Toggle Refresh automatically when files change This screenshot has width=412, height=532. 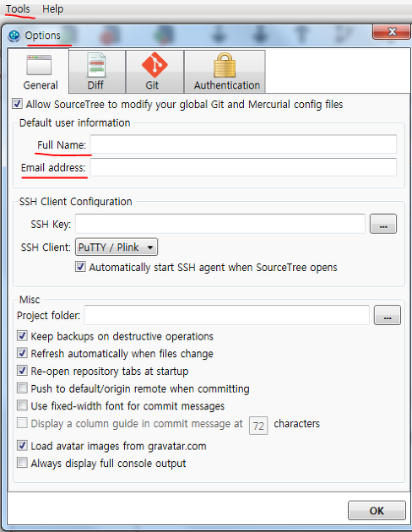click(x=23, y=353)
